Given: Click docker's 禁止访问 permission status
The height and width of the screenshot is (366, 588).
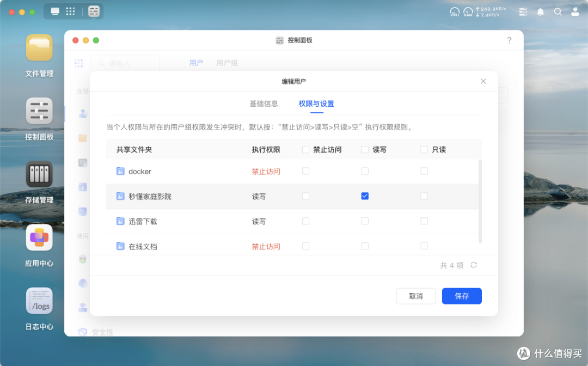Looking at the screenshot, I should pos(266,172).
